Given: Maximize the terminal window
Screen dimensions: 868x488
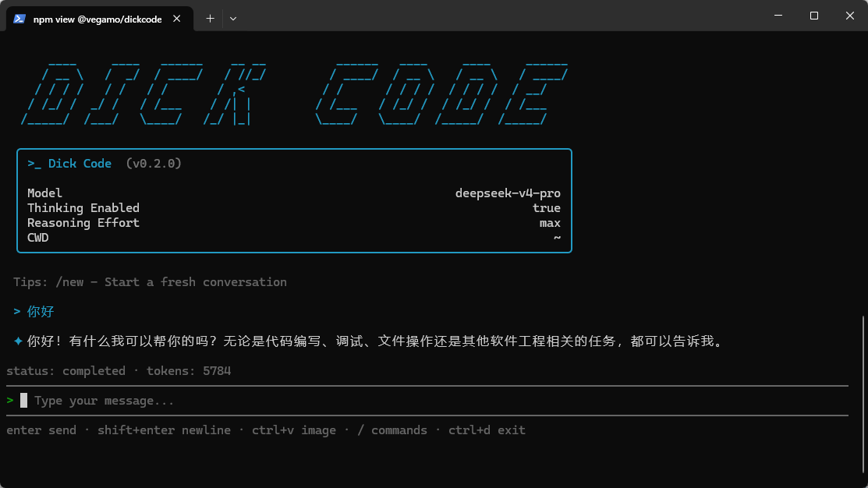Looking at the screenshot, I should point(813,16).
